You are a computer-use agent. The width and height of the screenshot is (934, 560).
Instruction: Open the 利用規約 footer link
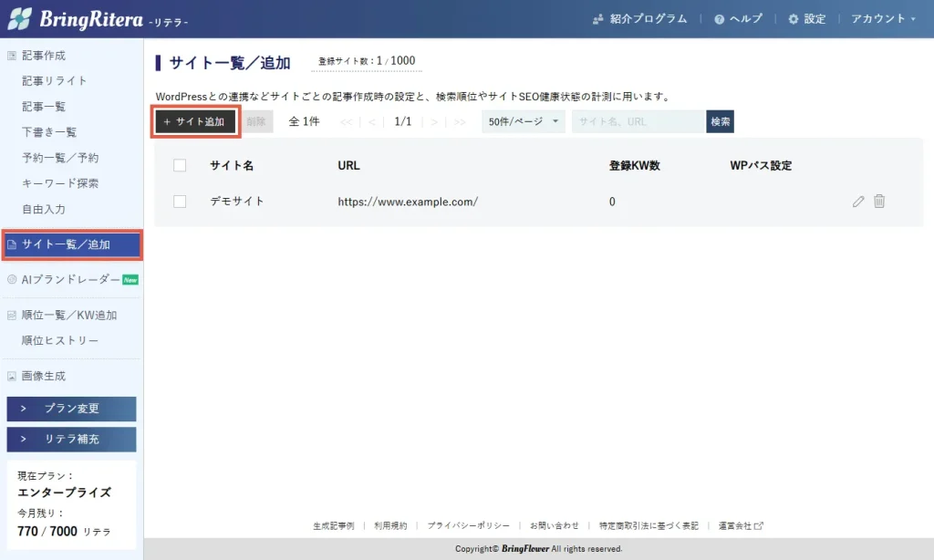[x=393, y=526]
